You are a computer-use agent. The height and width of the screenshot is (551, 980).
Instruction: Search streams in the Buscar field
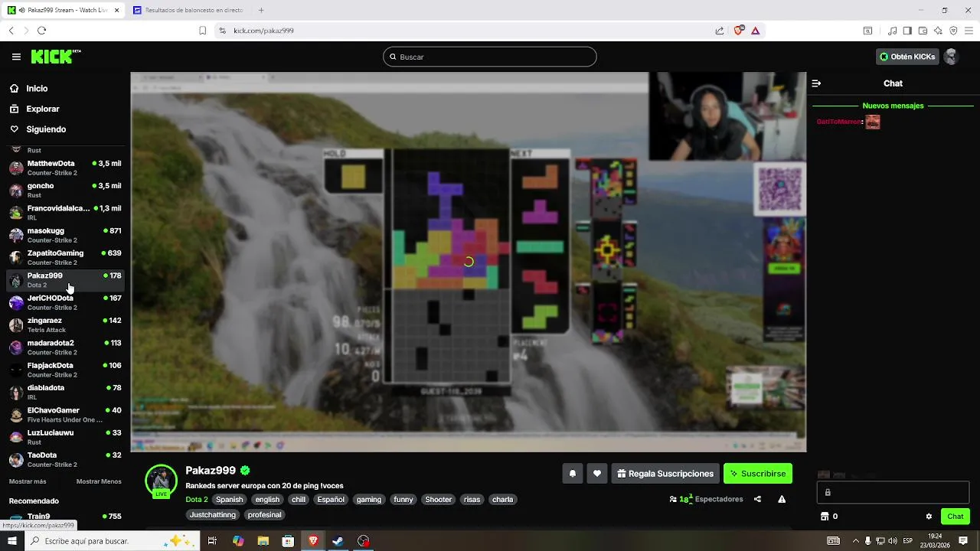pyautogui.click(x=490, y=57)
